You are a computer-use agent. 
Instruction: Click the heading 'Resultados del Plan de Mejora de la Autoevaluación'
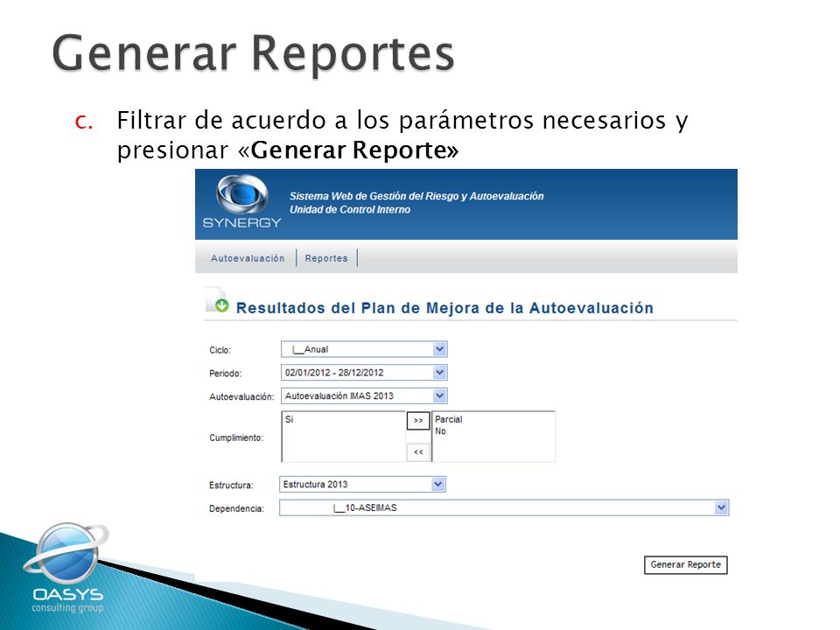444,308
